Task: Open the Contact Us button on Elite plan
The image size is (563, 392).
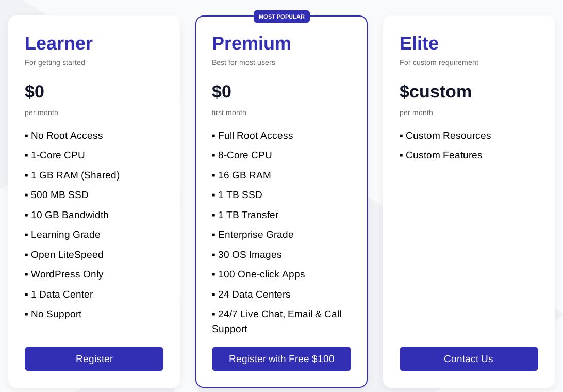Action: pyautogui.click(x=469, y=359)
